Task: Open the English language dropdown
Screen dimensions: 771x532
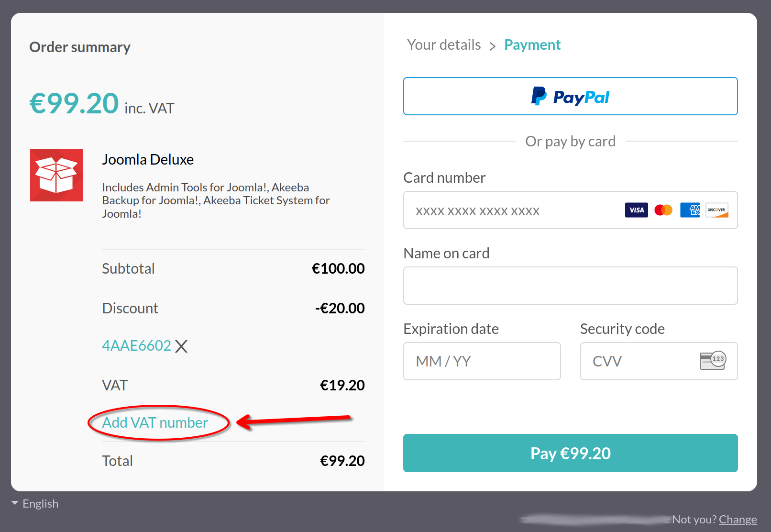Action: point(34,504)
